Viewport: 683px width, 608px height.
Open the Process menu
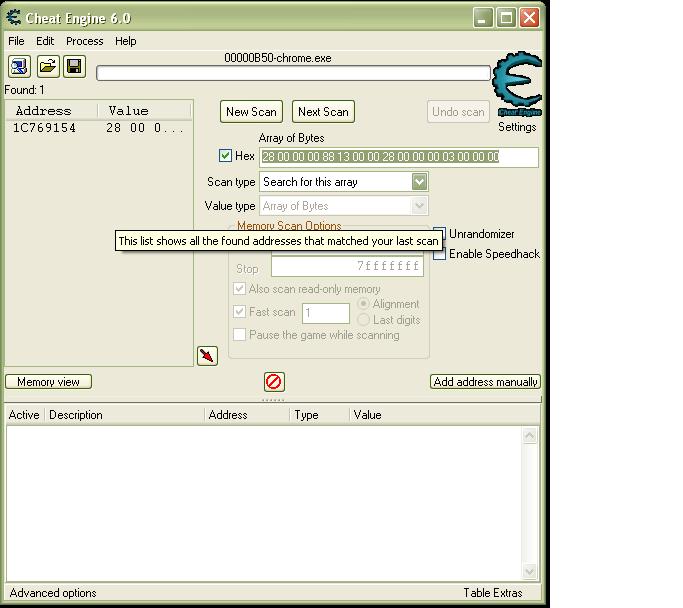(85, 41)
